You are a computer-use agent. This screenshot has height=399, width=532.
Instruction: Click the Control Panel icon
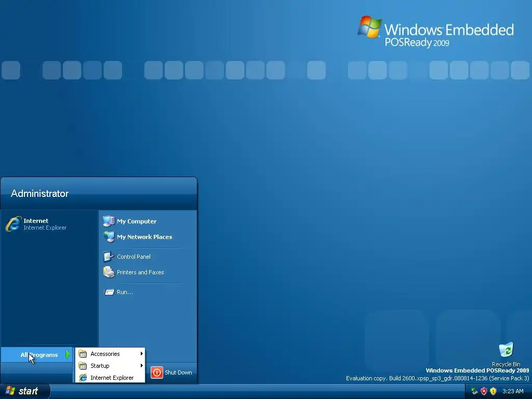pos(109,257)
